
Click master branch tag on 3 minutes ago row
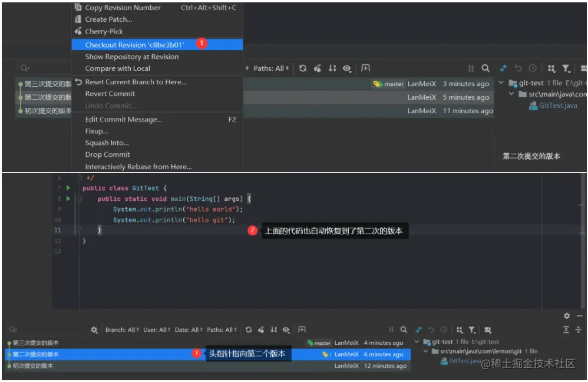(388, 84)
